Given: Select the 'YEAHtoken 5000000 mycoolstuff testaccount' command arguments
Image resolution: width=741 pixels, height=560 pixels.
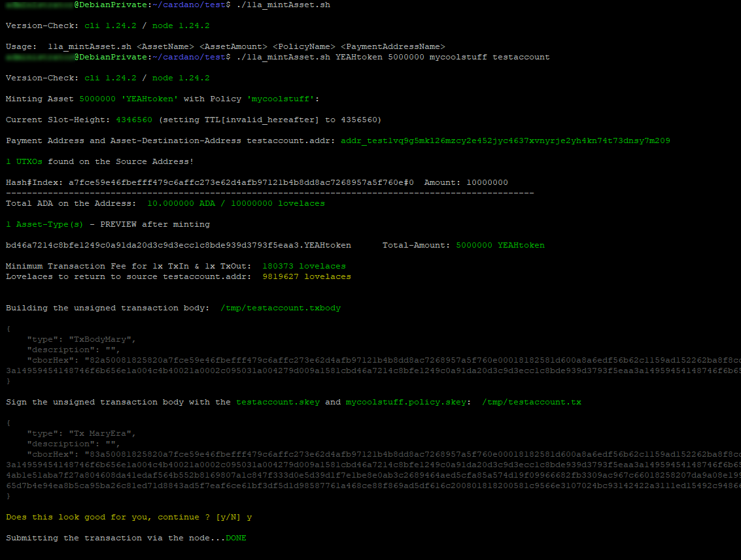Looking at the screenshot, I should click(x=442, y=57).
